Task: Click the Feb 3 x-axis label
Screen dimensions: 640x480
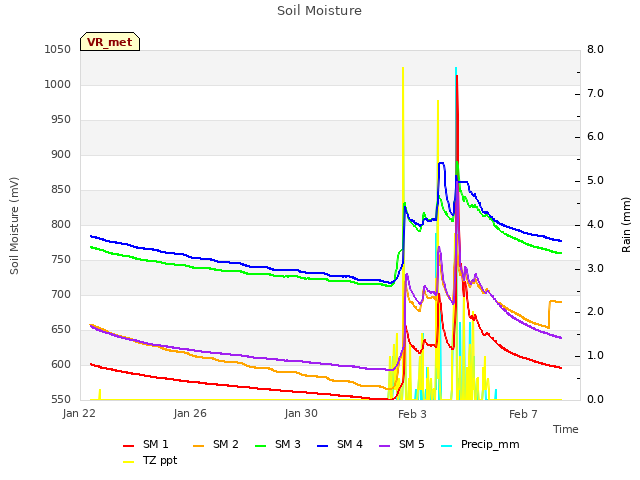Action: [412, 414]
